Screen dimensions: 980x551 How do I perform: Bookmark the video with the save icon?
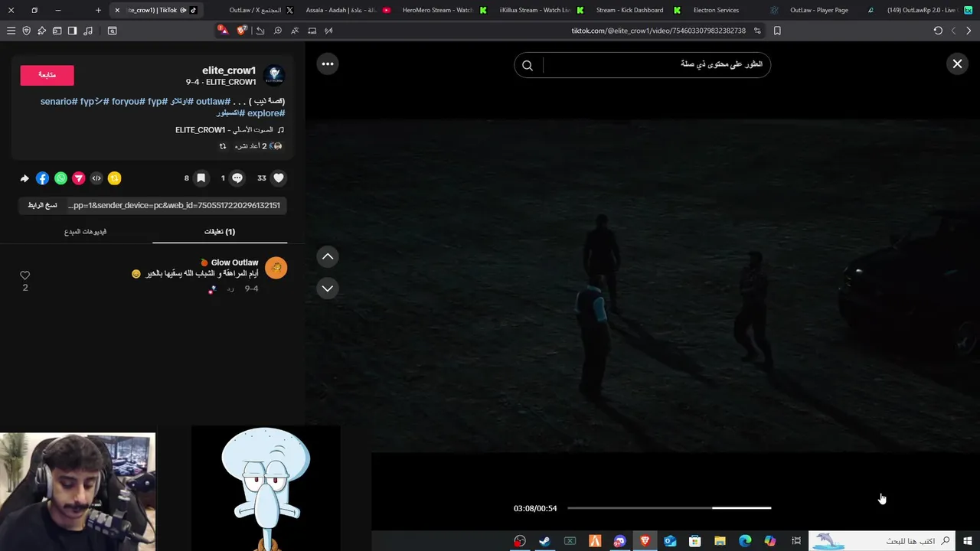[201, 178]
